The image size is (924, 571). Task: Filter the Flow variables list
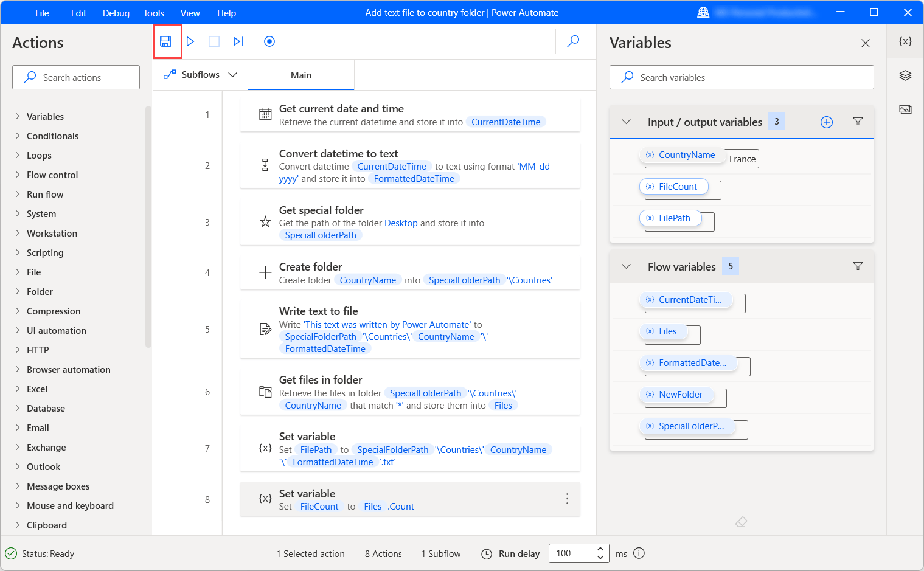click(x=858, y=266)
